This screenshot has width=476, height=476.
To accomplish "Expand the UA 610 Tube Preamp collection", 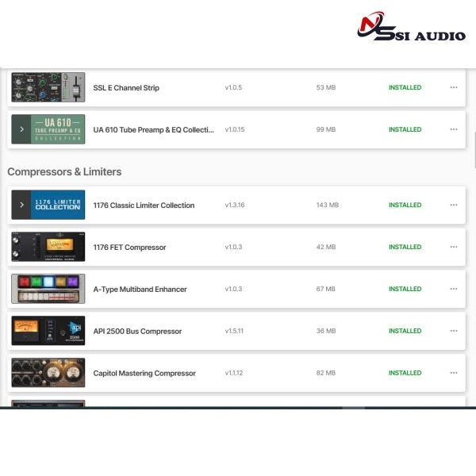I will pos(21,129).
